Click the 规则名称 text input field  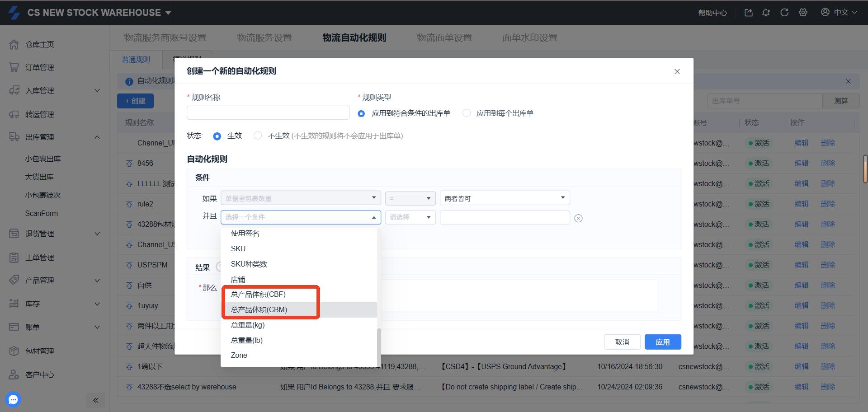(268, 112)
